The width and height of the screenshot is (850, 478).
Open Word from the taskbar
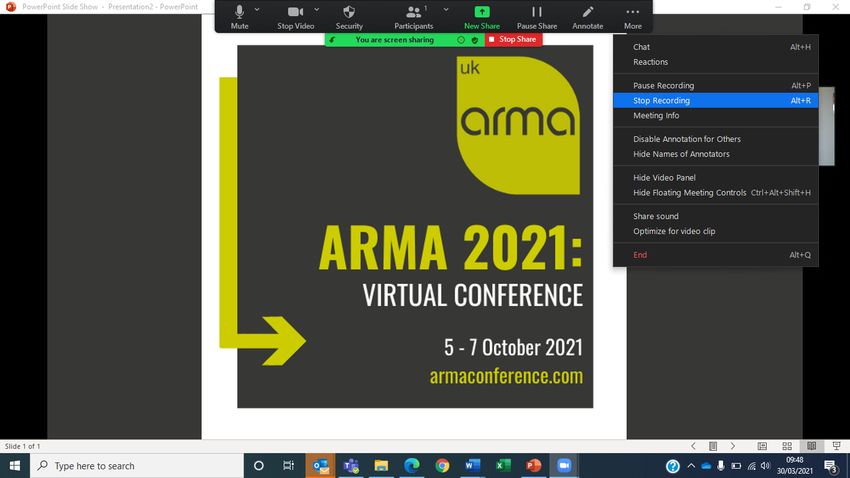pyautogui.click(x=473, y=466)
